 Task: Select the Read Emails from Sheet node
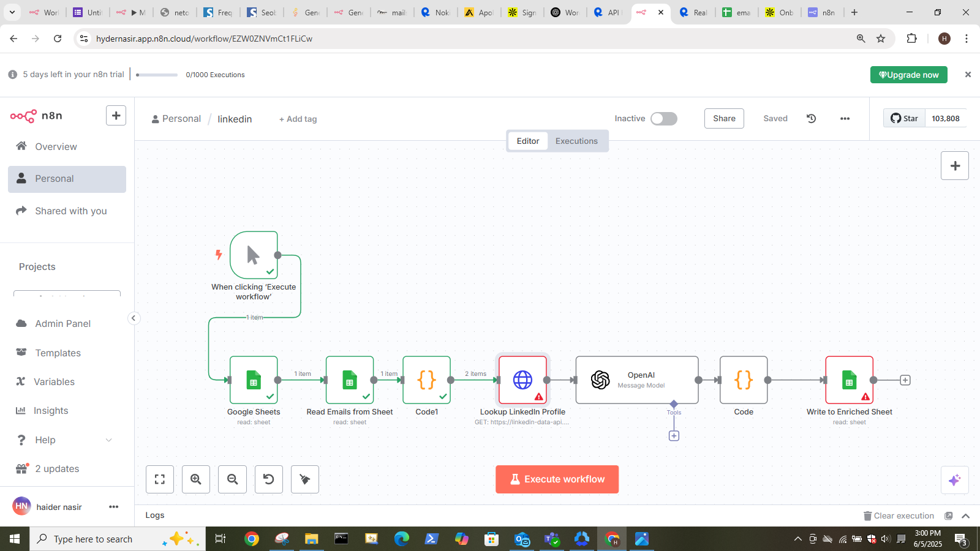pyautogui.click(x=350, y=380)
